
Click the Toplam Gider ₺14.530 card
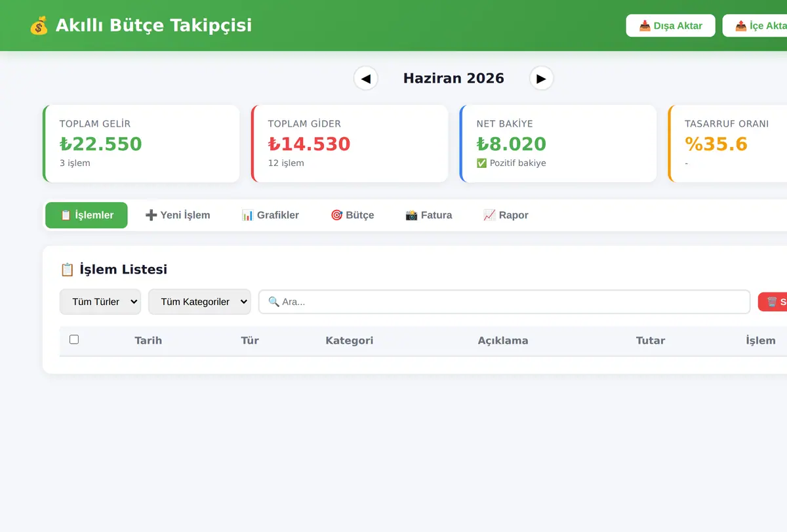(x=350, y=144)
